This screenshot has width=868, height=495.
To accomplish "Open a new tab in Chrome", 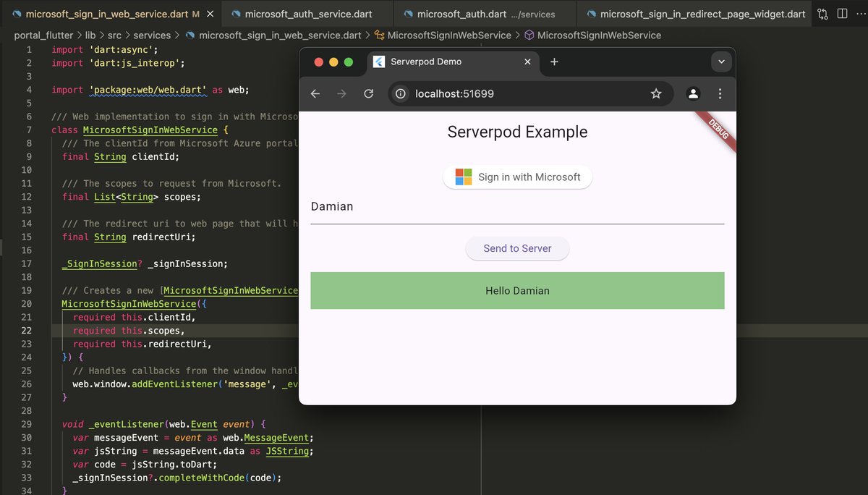I will tap(554, 62).
